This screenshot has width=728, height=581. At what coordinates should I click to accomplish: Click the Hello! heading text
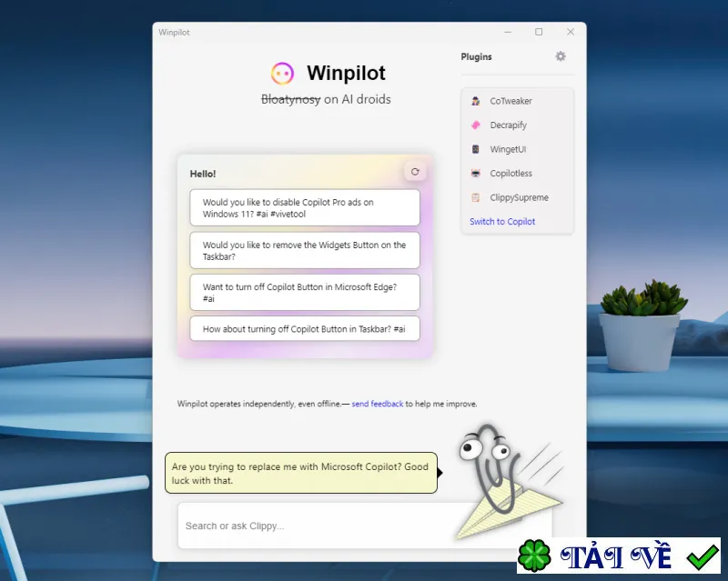click(203, 174)
